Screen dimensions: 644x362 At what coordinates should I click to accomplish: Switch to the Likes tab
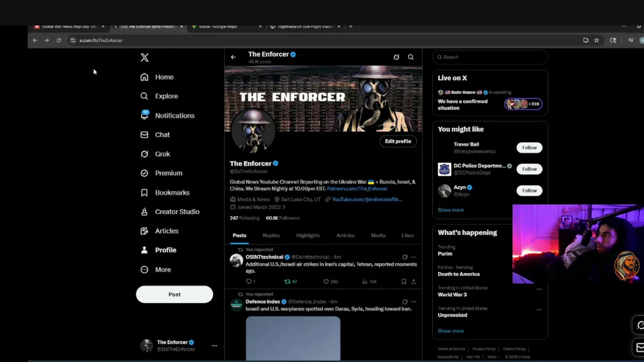point(408,235)
